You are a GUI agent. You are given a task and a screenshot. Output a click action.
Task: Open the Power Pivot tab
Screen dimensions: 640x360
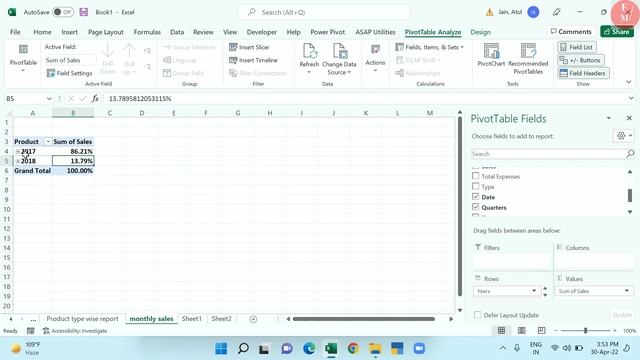(x=327, y=32)
